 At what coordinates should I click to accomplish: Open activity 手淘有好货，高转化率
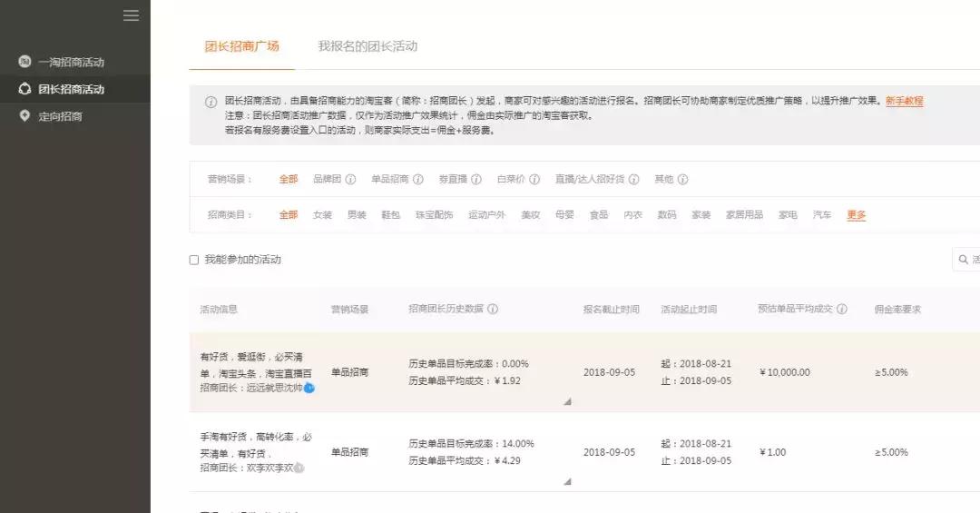(256, 446)
